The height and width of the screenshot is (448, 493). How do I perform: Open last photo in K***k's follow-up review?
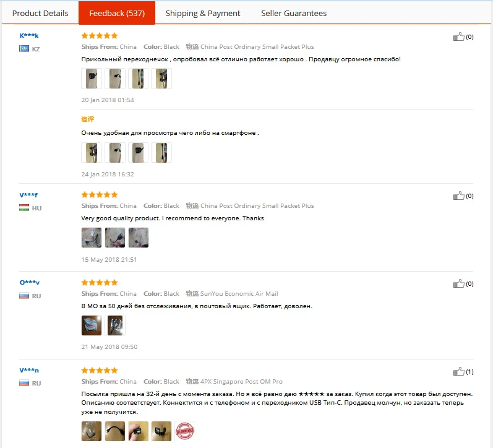tap(161, 153)
